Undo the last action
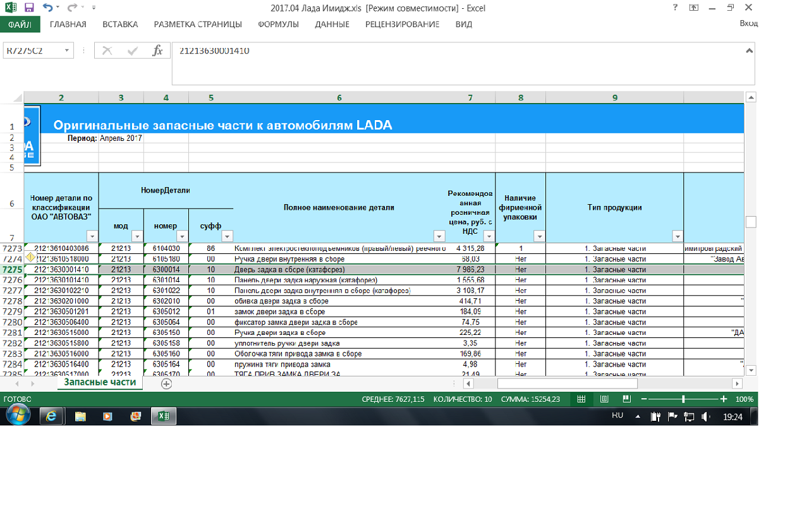809x532 pixels. coord(47,8)
